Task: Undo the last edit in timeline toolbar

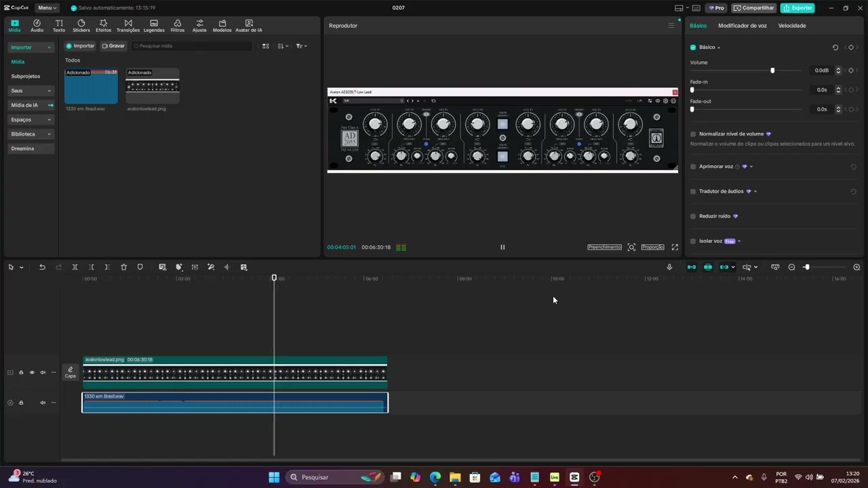Action: click(42, 267)
